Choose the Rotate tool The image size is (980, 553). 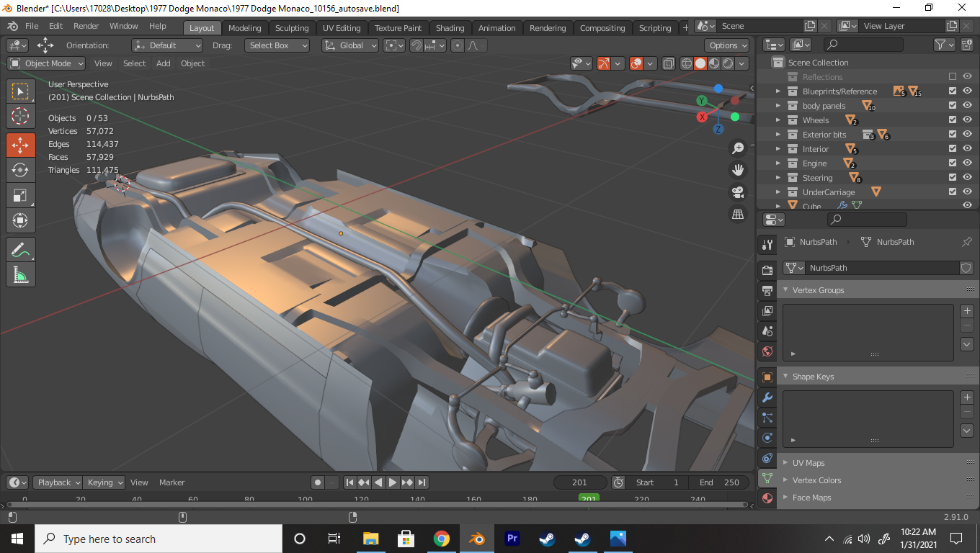click(21, 170)
